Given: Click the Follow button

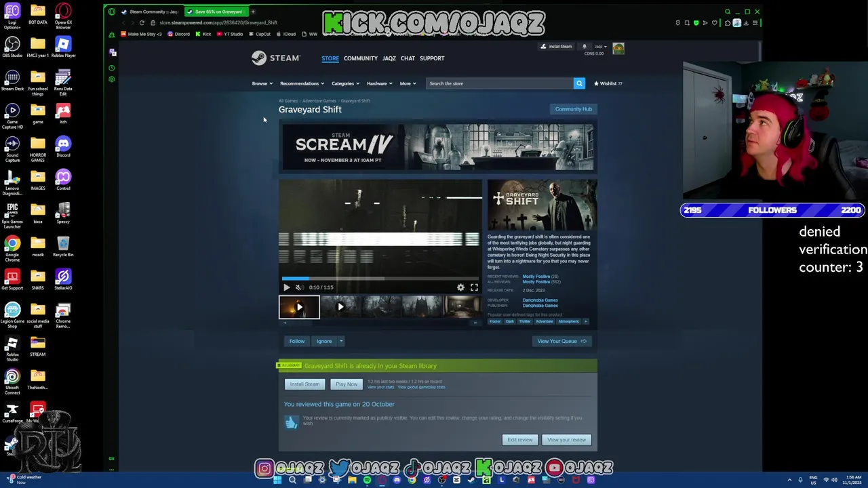Looking at the screenshot, I should pos(297,342).
